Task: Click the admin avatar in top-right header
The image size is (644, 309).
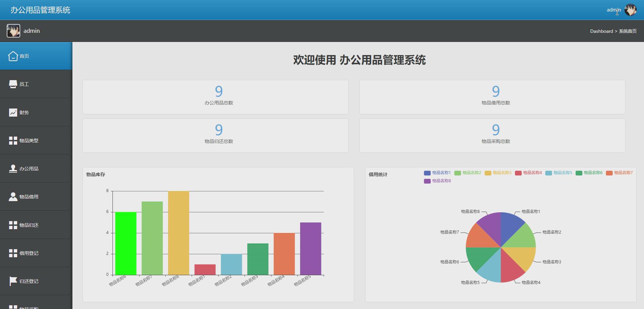Action: pos(630,10)
